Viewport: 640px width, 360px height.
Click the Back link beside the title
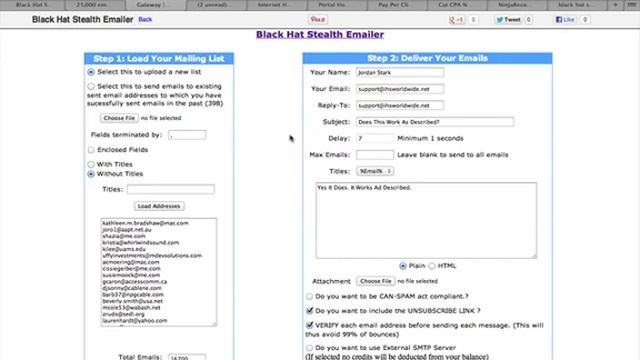145,20
